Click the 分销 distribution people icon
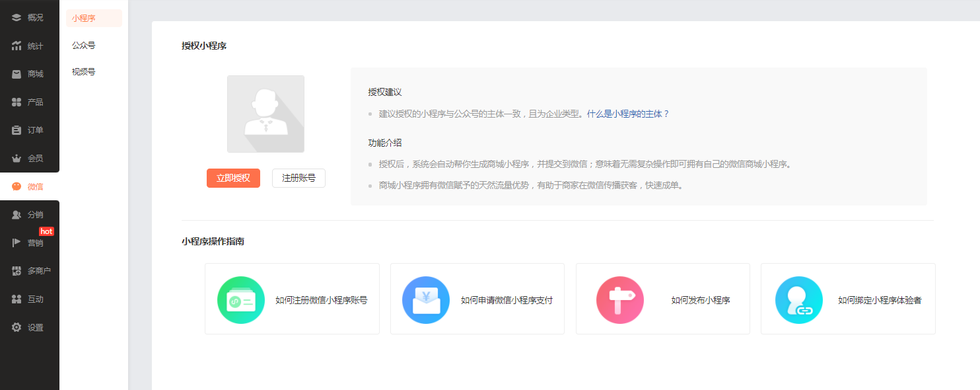Image resolution: width=980 pixels, height=390 pixels. pos(17,215)
